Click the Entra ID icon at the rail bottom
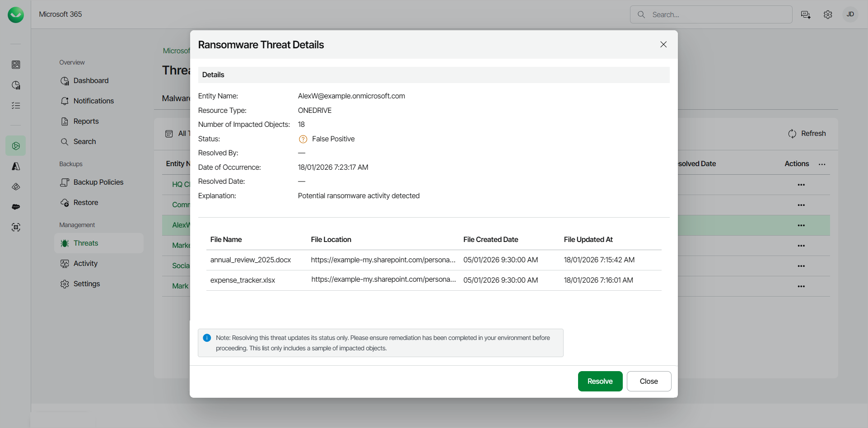 (x=16, y=227)
